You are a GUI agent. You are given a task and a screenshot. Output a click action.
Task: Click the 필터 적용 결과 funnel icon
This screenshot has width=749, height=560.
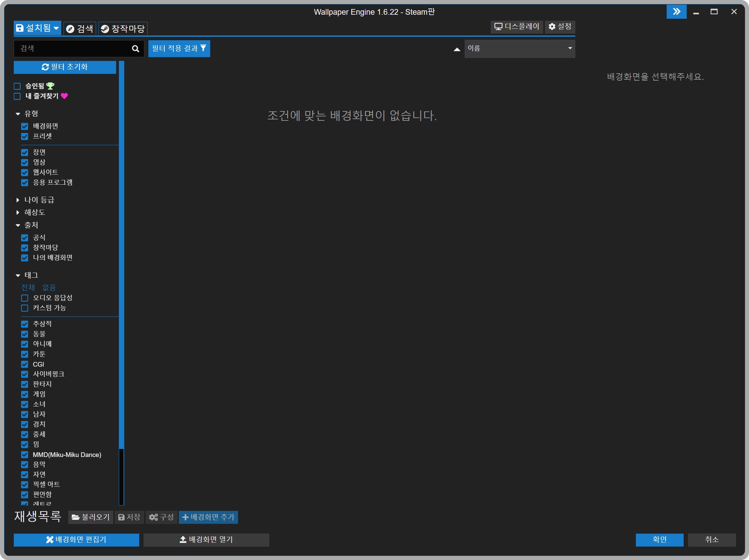[x=203, y=49]
